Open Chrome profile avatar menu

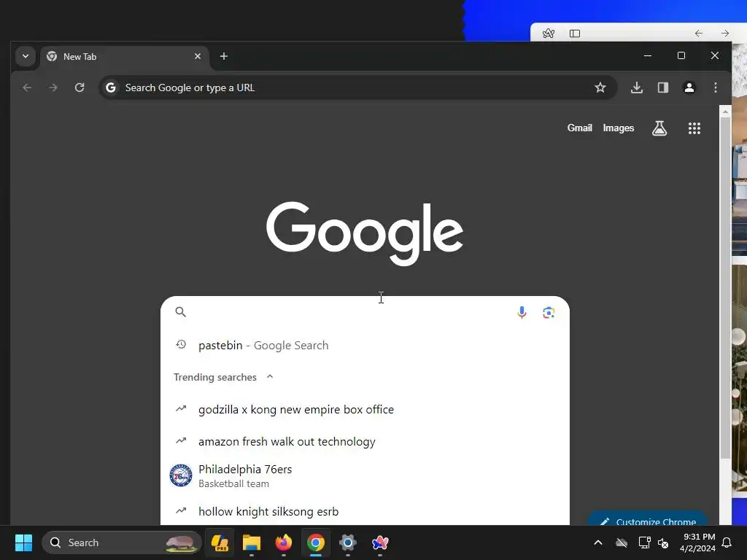pyautogui.click(x=689, y=87)
